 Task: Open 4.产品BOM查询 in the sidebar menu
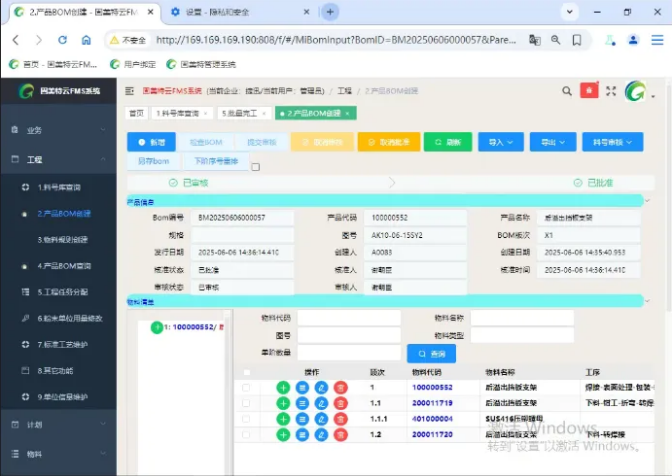65,266
